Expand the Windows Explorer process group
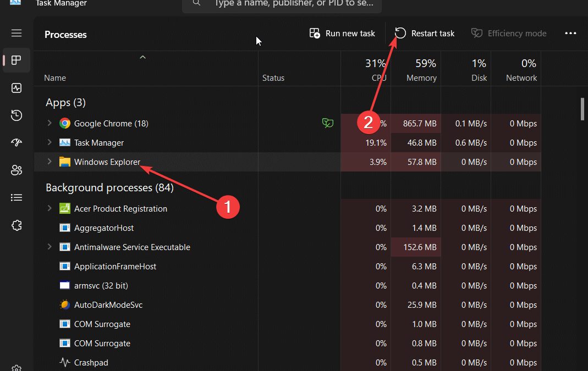 50,162
